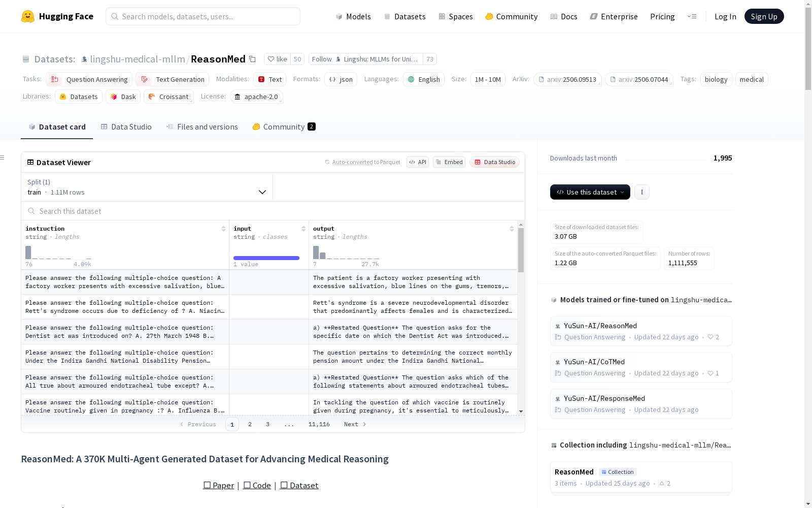Open the lingshu-medical-mllm organization link
The image size is (812, 508).
pyautogui.click(x=138, y=59)
